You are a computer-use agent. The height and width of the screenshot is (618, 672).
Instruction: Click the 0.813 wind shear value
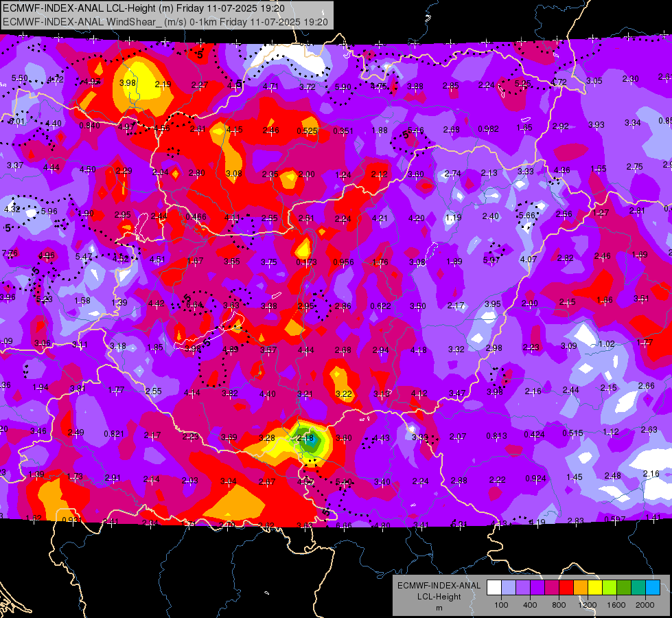497,436
